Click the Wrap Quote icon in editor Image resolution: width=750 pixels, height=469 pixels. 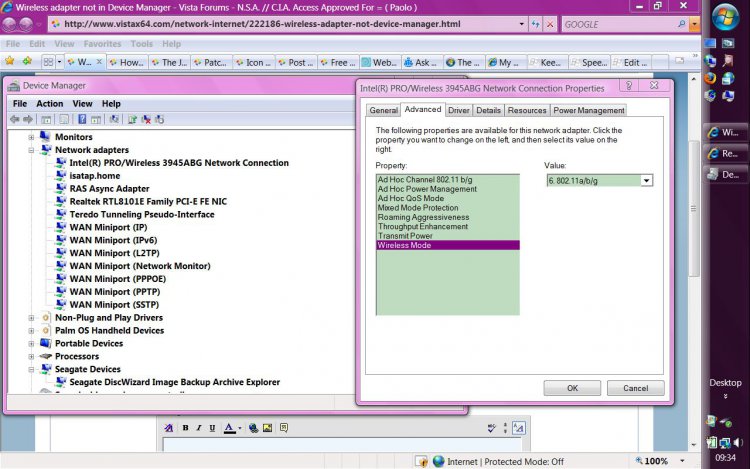(x=284, y=428)
